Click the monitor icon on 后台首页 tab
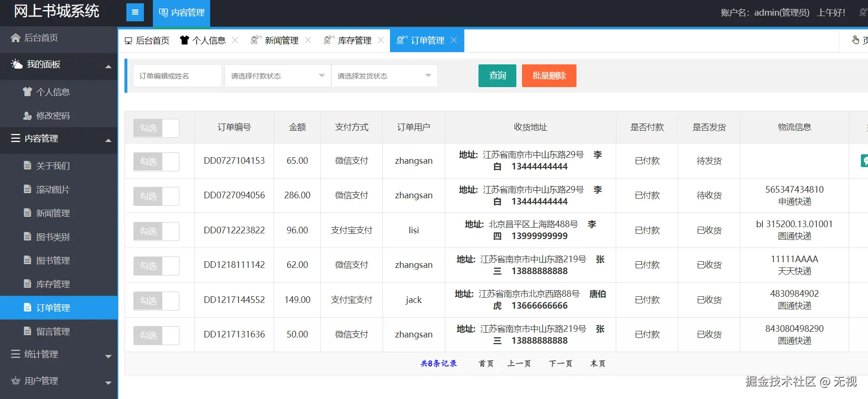This screenshot has height=399, width=868. (x=128, y=41)
